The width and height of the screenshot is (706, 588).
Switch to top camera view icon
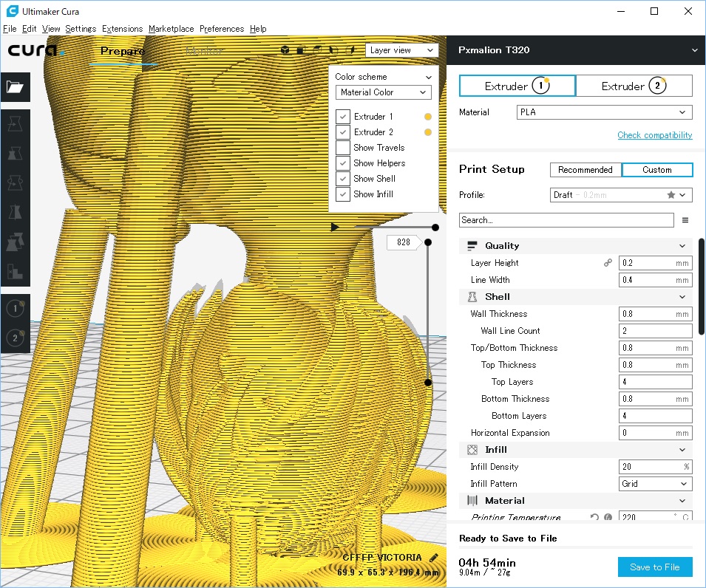pyautogui.click(x=317, y=50)
